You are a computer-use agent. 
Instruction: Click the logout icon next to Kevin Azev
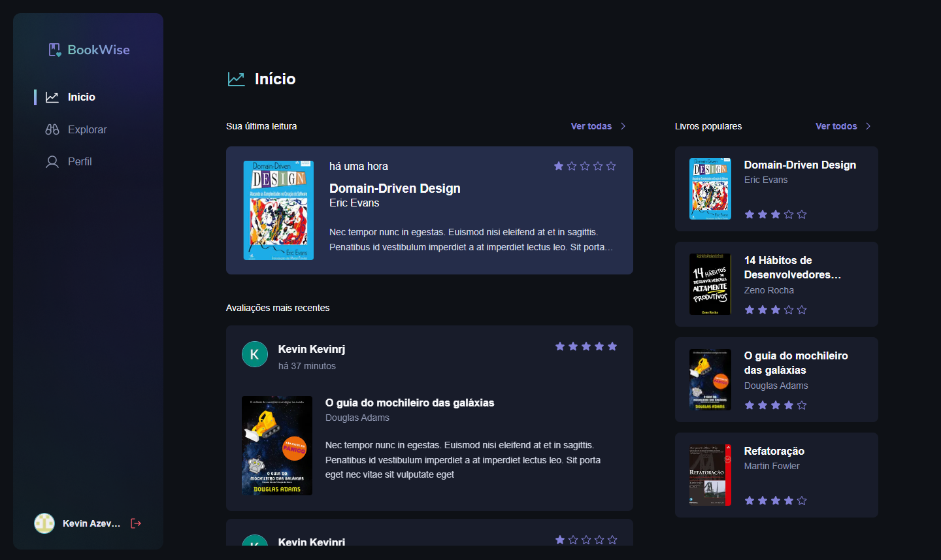(136, 523)
